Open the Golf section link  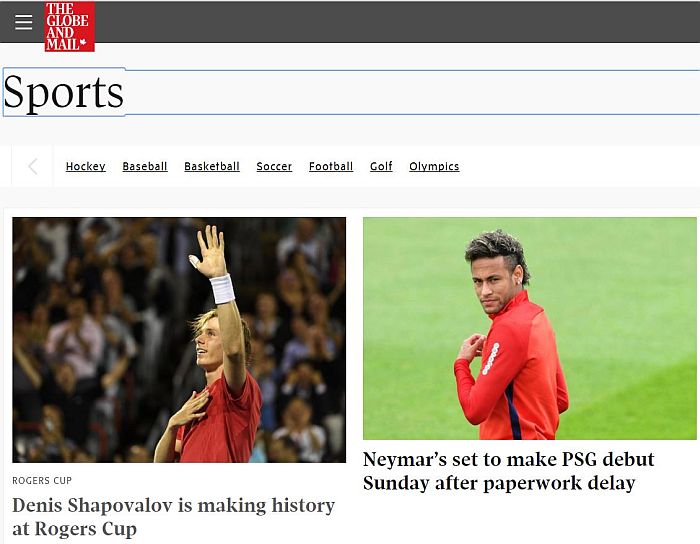[381, 166]
